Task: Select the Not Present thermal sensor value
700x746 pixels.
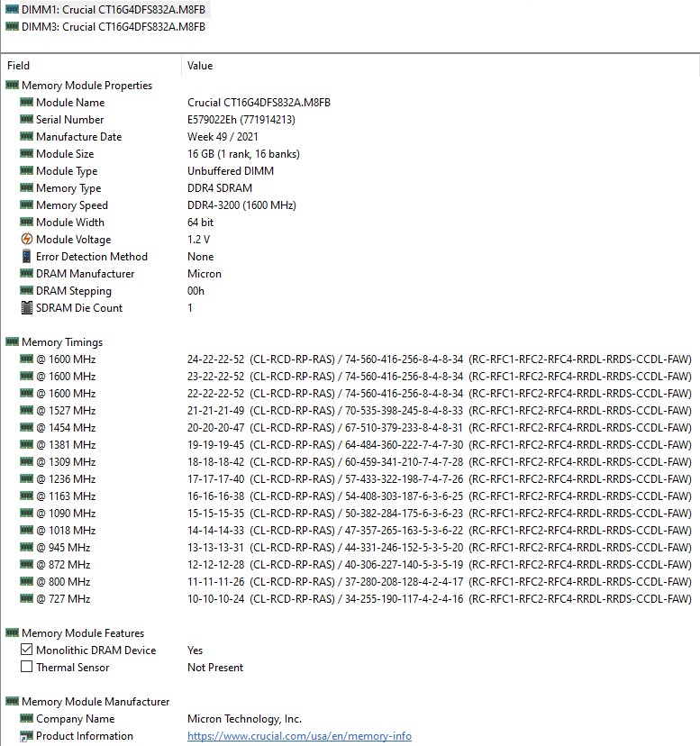Action: click(215, 668)
